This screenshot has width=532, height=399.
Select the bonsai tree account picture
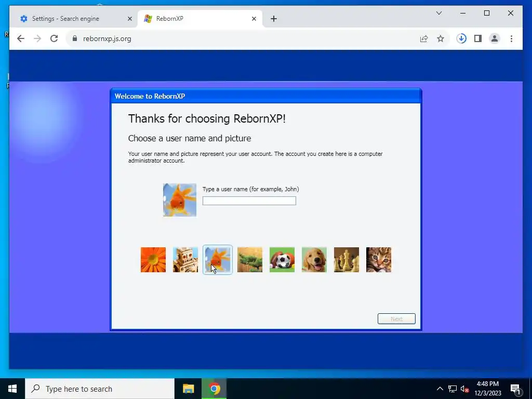(x=250, y=260)
